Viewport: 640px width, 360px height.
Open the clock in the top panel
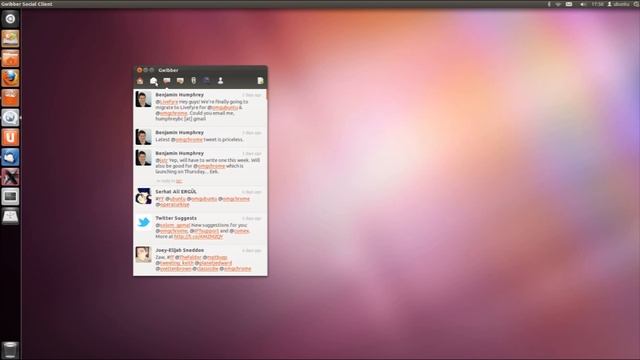(598, 4)
